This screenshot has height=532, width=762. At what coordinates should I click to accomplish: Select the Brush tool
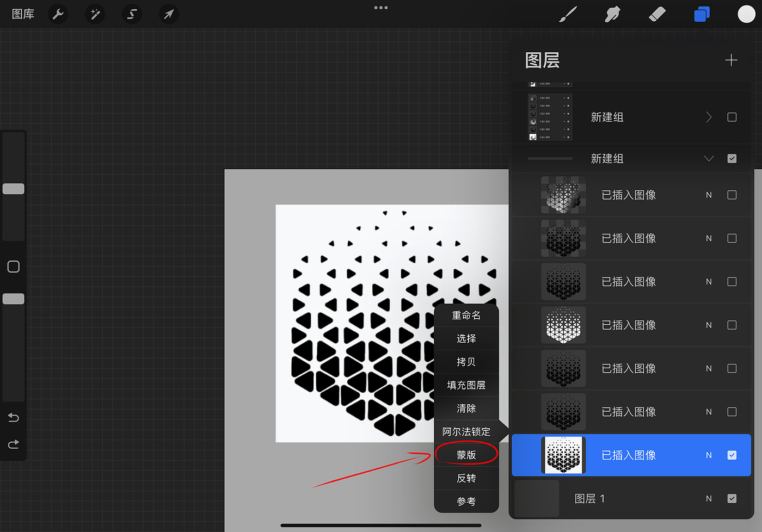click(x=568, y=14)
